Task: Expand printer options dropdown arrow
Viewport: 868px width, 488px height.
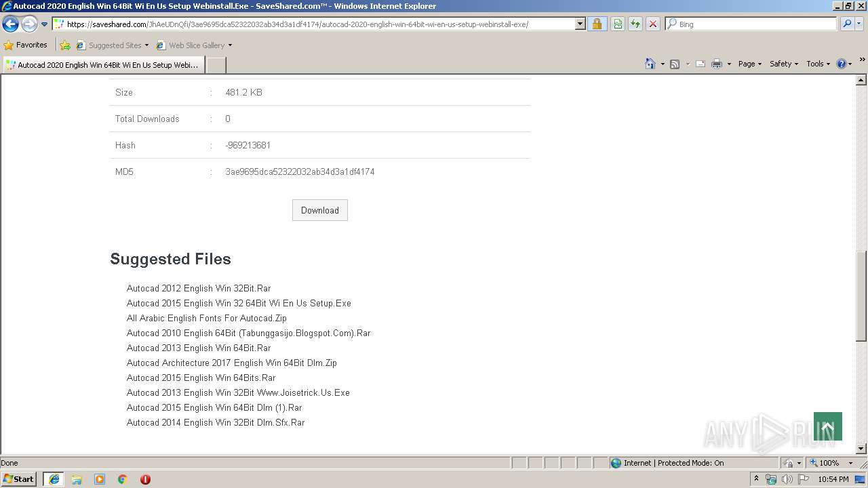Action: [x=729, y=64]
